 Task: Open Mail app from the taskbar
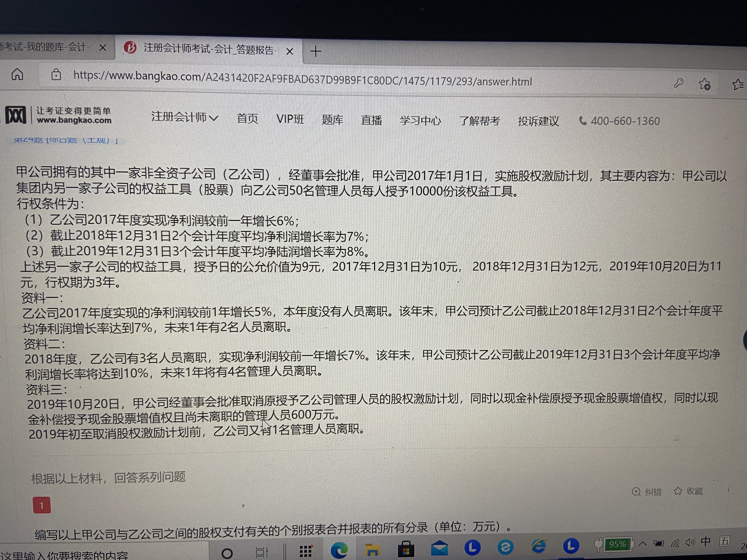[439, 549]
